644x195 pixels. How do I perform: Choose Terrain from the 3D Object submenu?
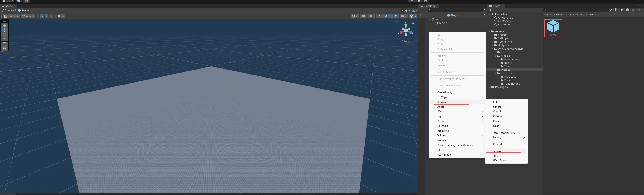[497, 151]
